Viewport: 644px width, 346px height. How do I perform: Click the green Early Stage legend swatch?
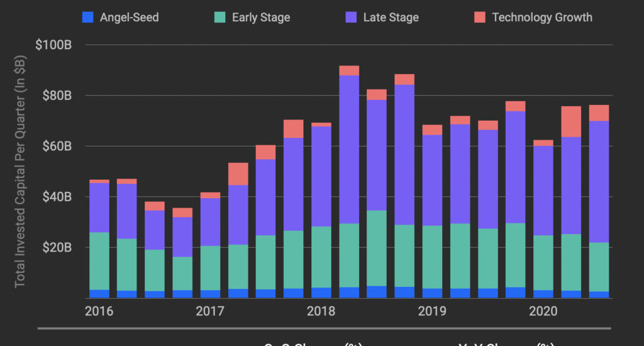(219, 18)
